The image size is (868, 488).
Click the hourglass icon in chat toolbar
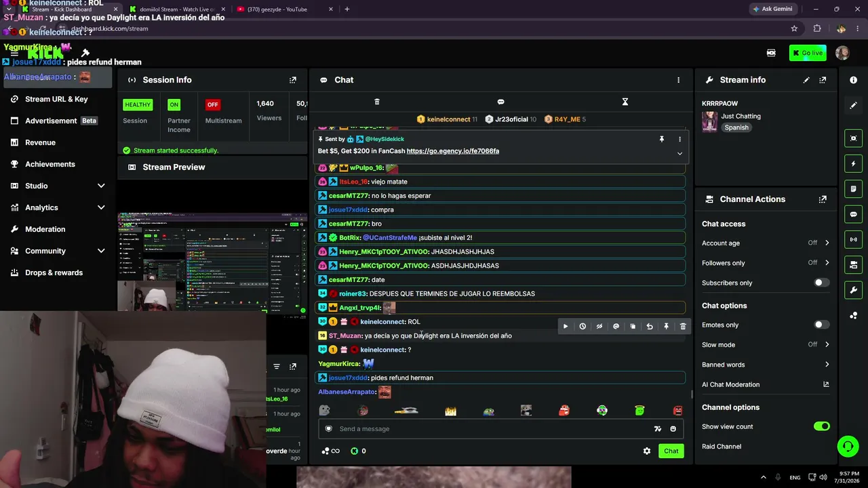[625, 102]
